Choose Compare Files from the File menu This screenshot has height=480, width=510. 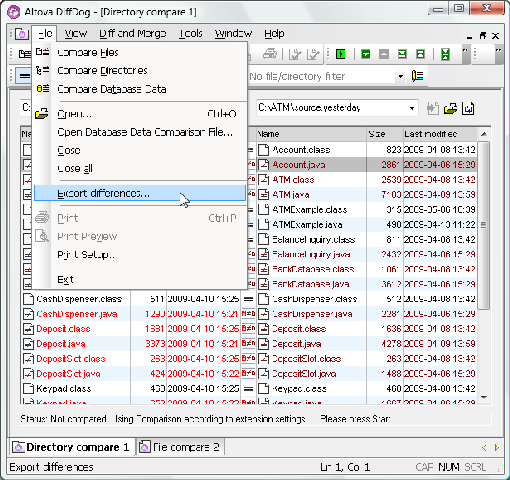140,52
